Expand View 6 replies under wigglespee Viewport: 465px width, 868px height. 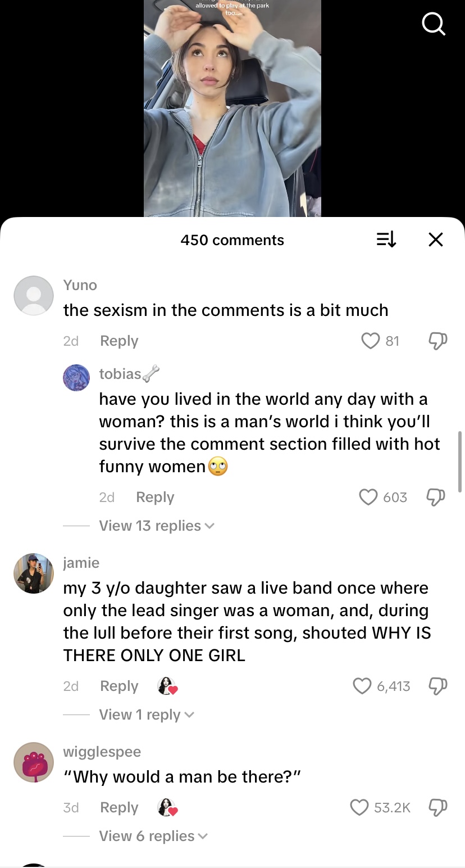click(153, 836)
